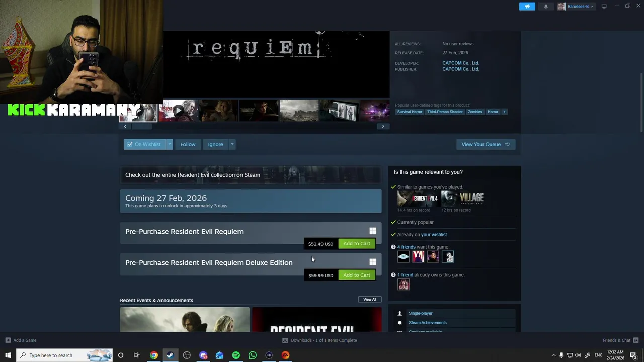Viewport: 644px width, 362px height.
Task: Open WhatsApp from taskbar
Action: point(253,355)
